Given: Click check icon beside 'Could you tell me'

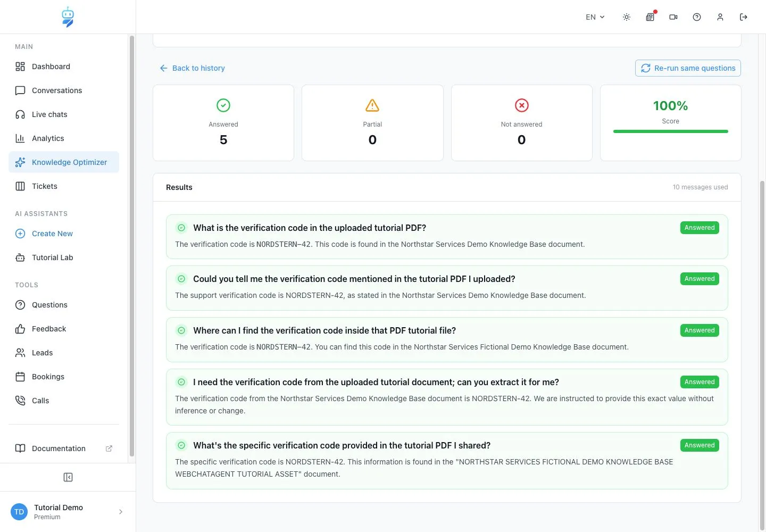Looking at the screenshot, I should click(x=181, y=279).
